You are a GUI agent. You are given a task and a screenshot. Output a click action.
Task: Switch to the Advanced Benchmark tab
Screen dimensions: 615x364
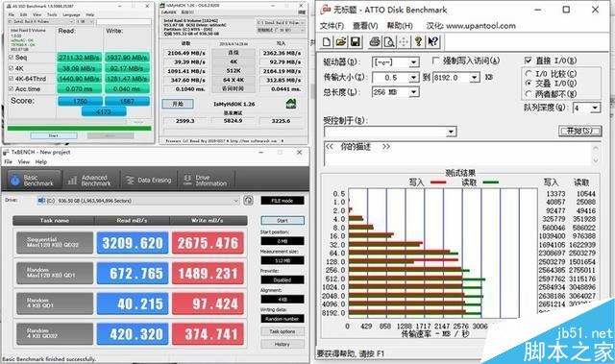point(90,181)
